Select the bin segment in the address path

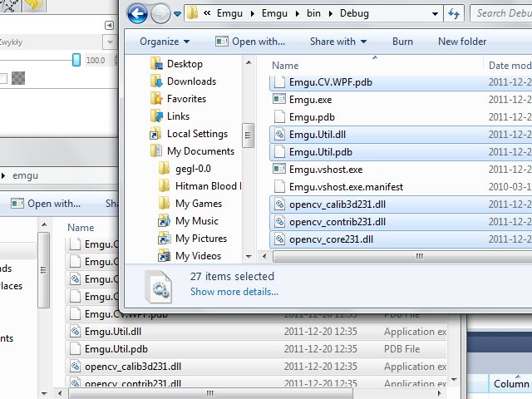313,13
